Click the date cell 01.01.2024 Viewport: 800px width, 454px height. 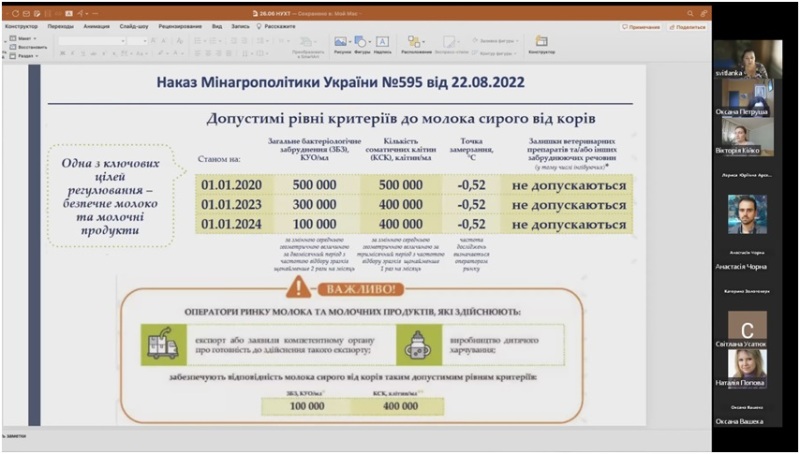point(231,224)
